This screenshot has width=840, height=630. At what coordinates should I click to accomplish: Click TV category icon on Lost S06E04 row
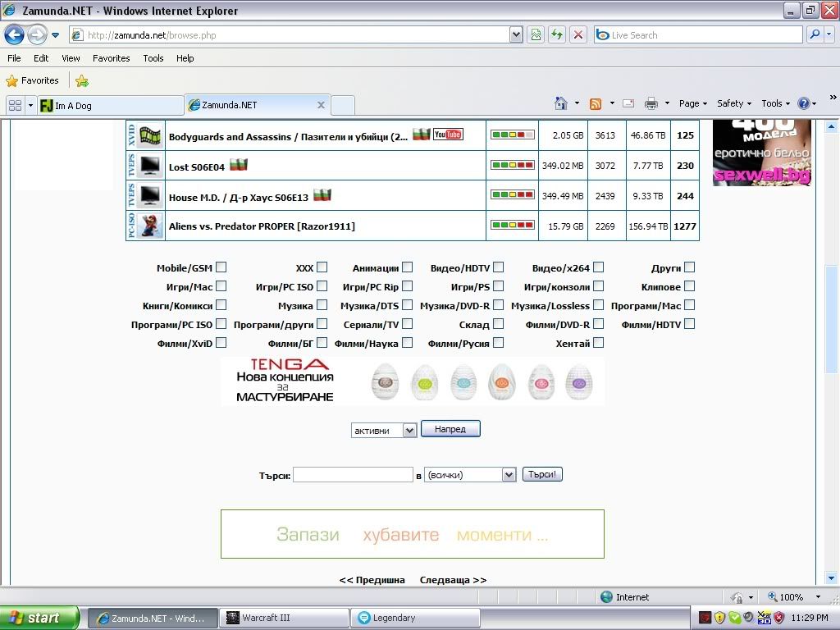pos(151,166)
